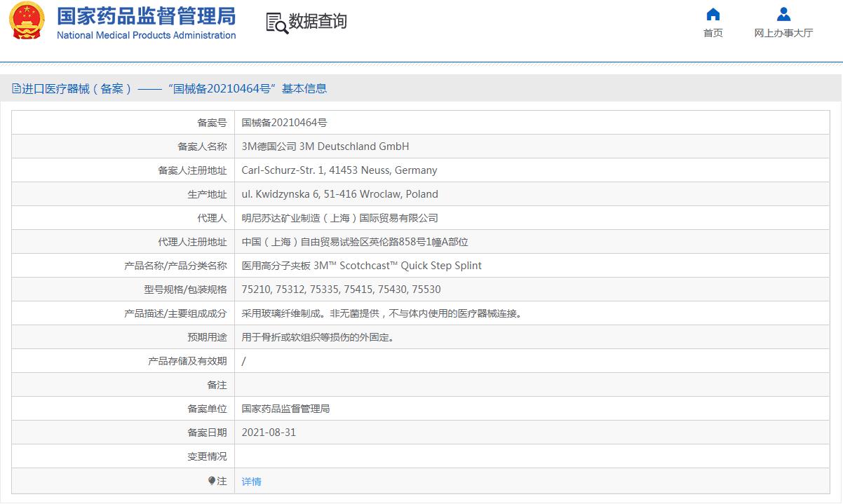Select the Scotchcast Quick Step Splint product name
Image resolution: width=843 pixels, height=504 pixels.
coord(362,266)
